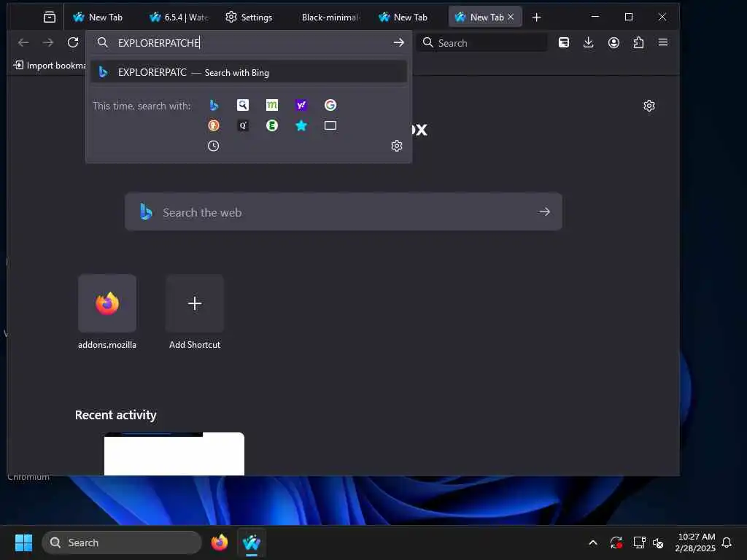Personalize new tab with gear icon
This screenshot has height=560, width=747.
(x=649, y=106)
